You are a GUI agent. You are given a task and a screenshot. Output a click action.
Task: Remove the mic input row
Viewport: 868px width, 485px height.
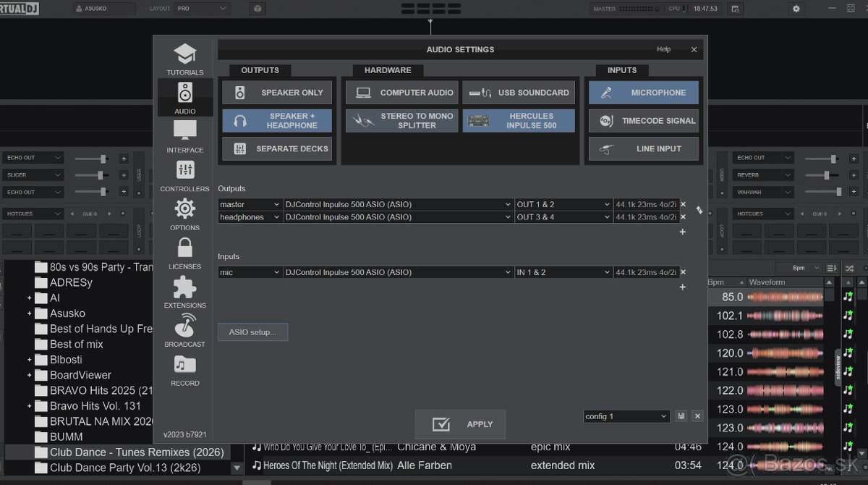click(683, 272)
